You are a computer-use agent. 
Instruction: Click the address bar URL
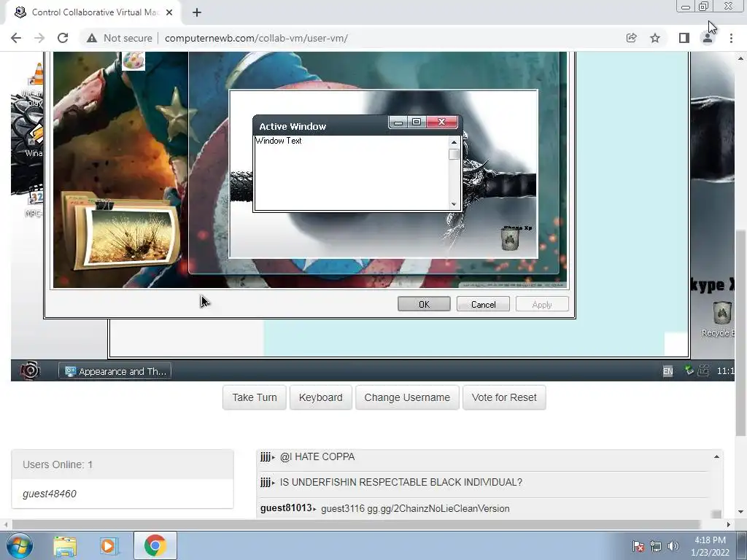coord(256,38)
